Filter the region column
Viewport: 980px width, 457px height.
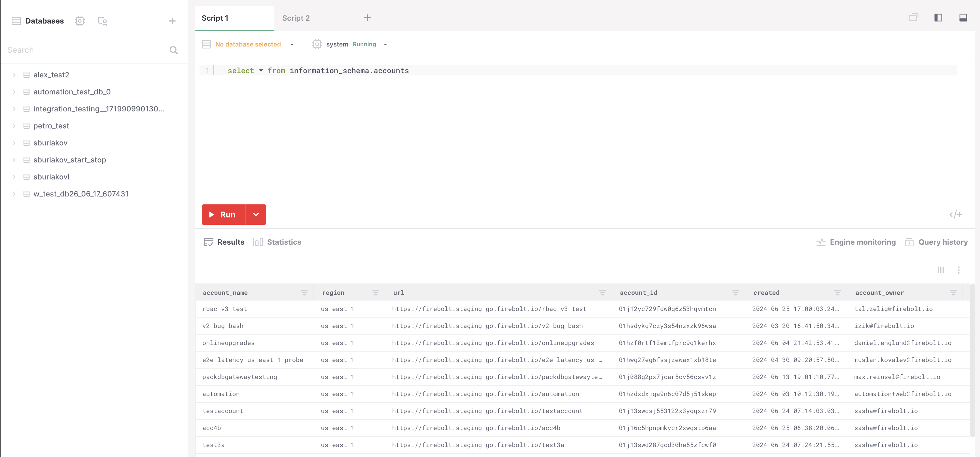coord(376,292)
